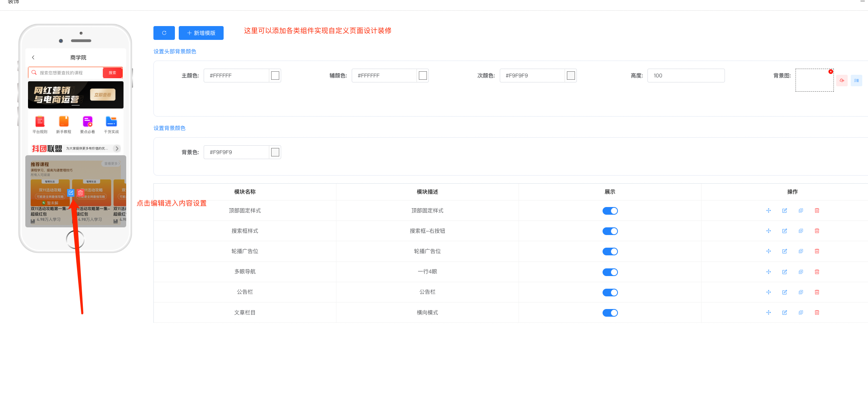Click edit icon for 文章栏目 row

(x=785, y=312)
